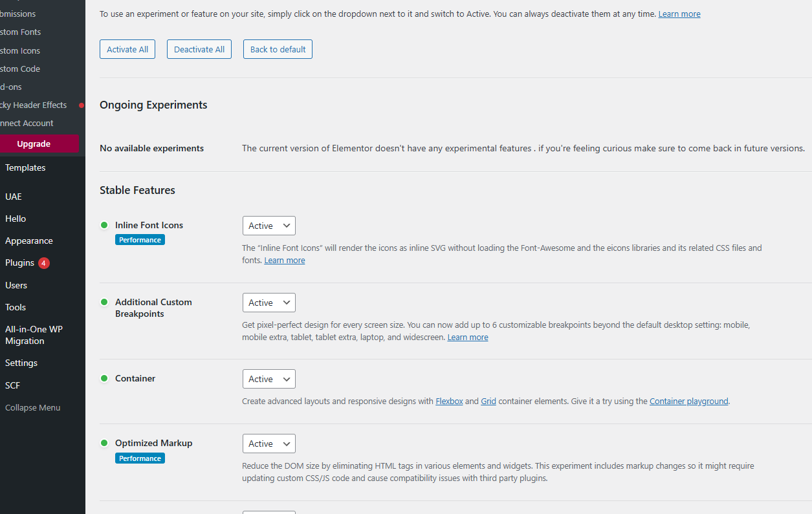Image resolution: width=812 pixels, height=514 pixels.
Task: Click the Back to default button
Action: pos(278,49)
